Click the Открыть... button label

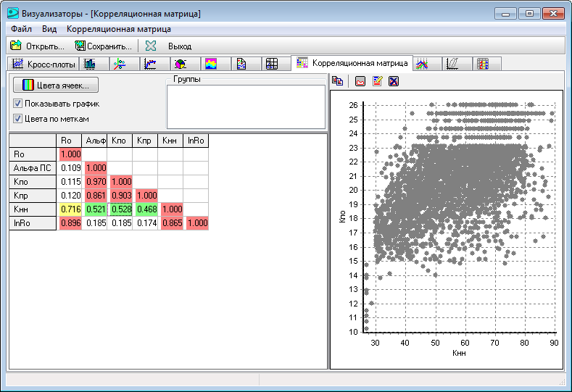45,46
